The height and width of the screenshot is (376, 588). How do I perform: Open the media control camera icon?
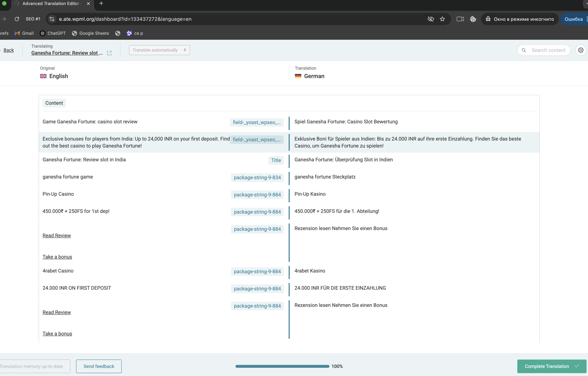[x=460, y=19]
